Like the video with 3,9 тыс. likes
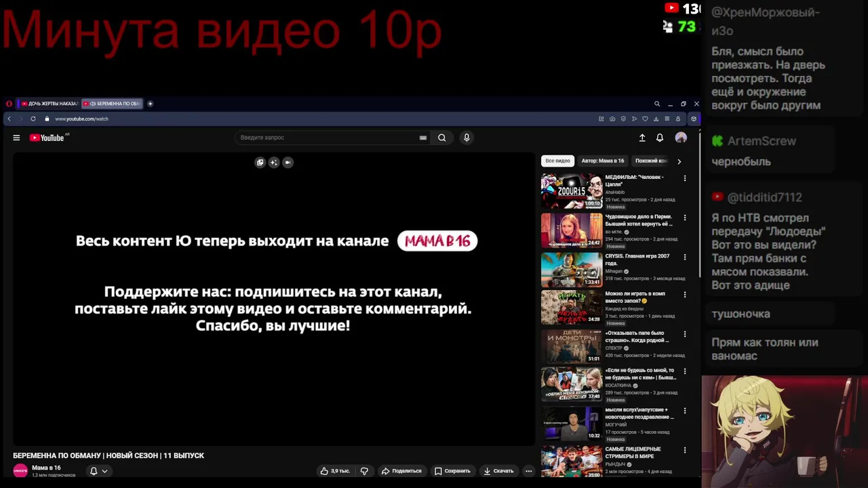Viewport: 868px width, 488px height. point(335,471)
